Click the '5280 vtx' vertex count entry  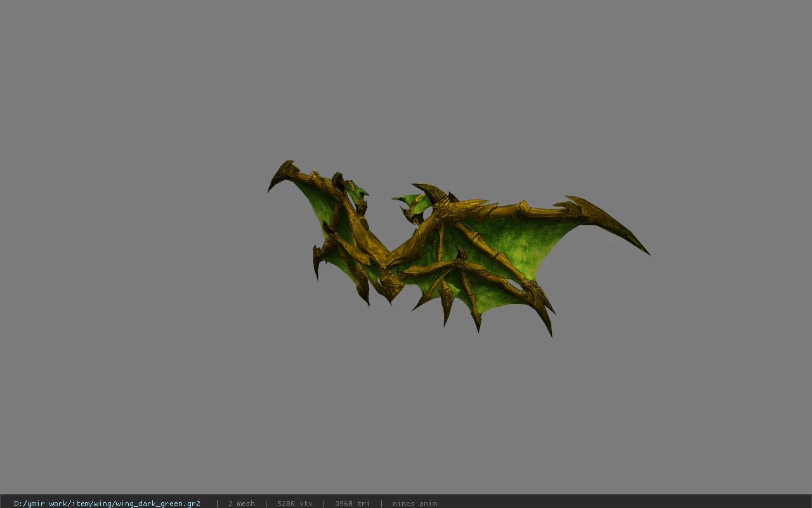click(295, 504)
